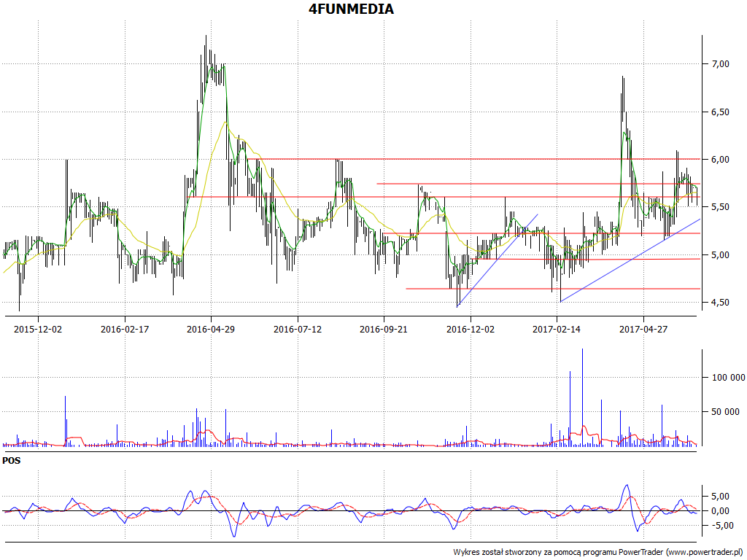Choose the 2016-04-29 date label

click(x=211, y=329)
